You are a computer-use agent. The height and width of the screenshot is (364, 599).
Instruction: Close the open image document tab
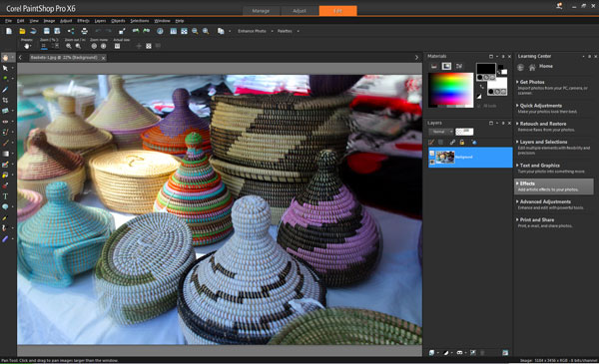103,58
